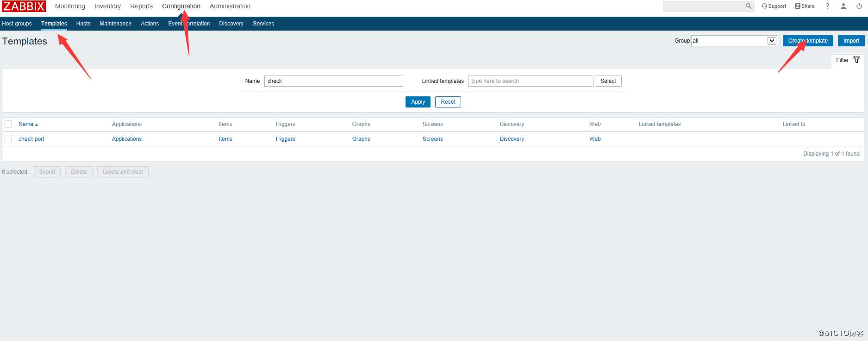Go to Host groups tab
The width and height of the screenshot is (868, 341).
pos(17,24)
